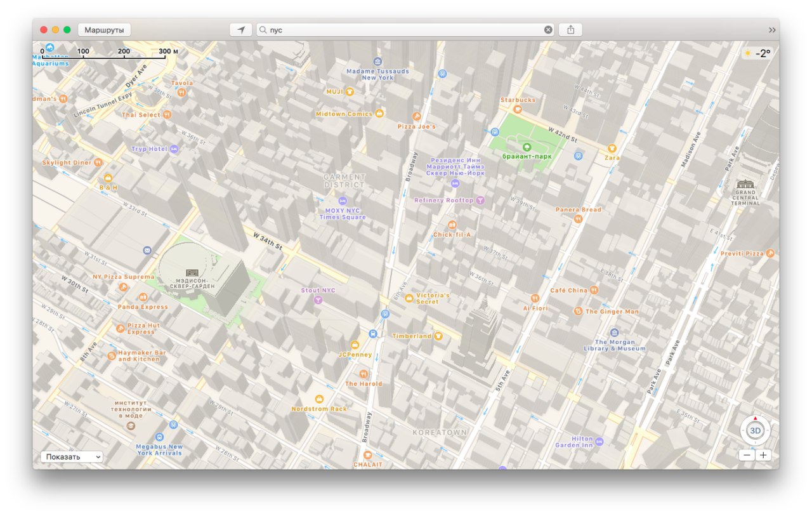Screen dimensions: 812x516
Task: Open the Показать map view dropdown
Action: click(72, 456)
